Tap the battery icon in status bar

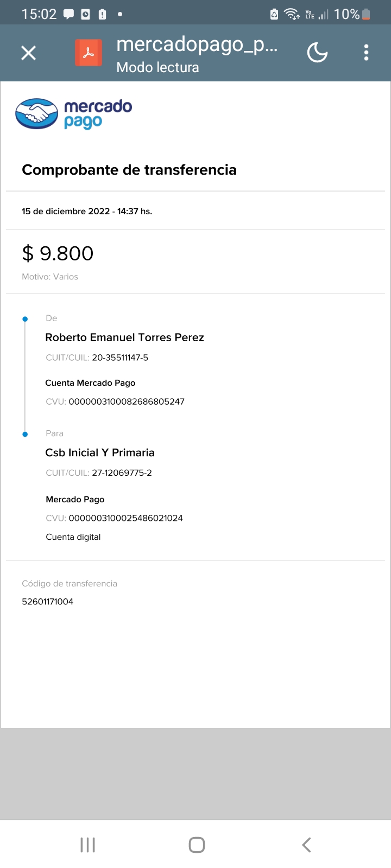367,14
